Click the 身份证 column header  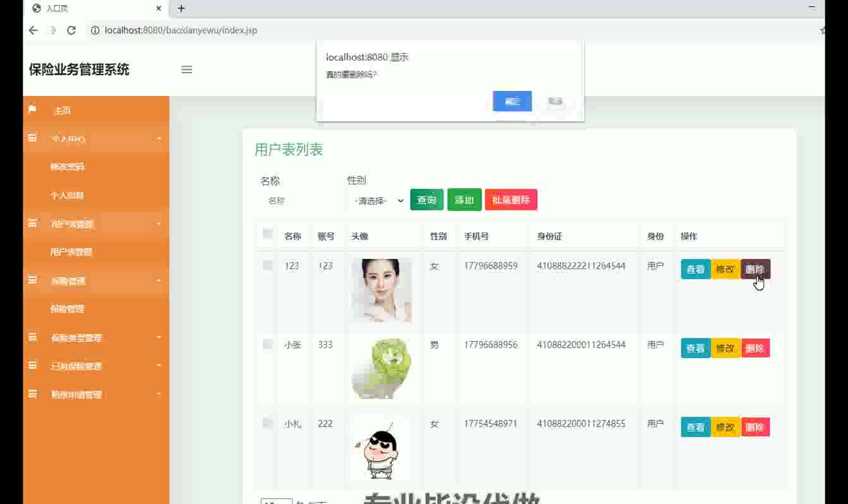click(550, 236)
